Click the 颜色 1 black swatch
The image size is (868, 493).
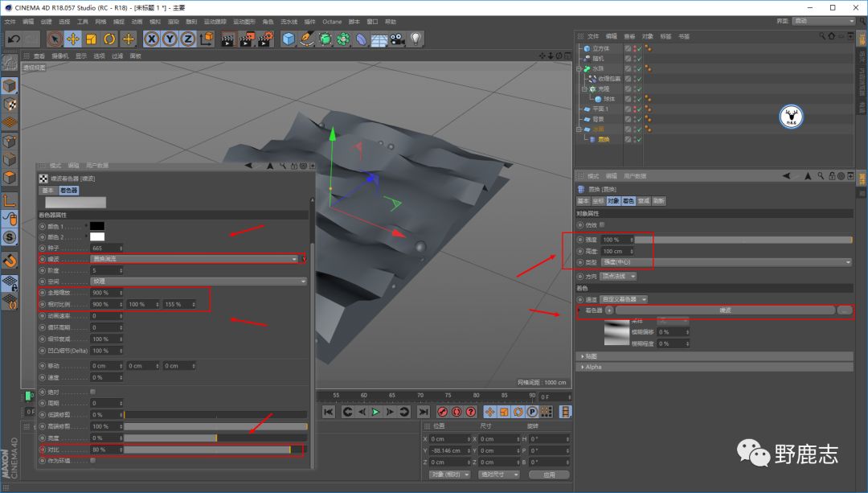[x=97, y=226]
